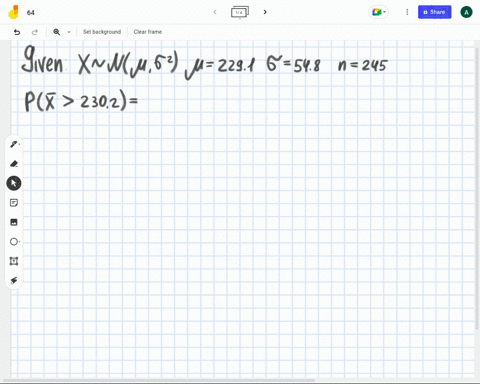Expand the frame bar thumbnails

tap(240, 12)
